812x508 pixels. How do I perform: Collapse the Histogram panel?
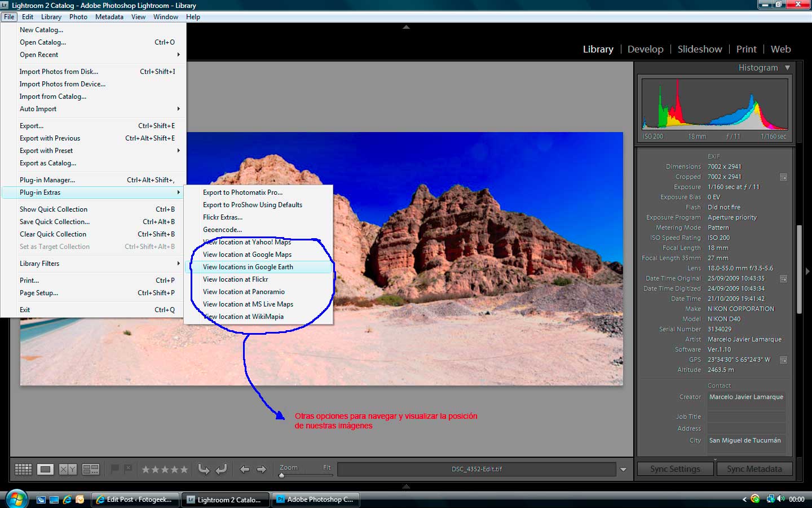tap(787, 68)
